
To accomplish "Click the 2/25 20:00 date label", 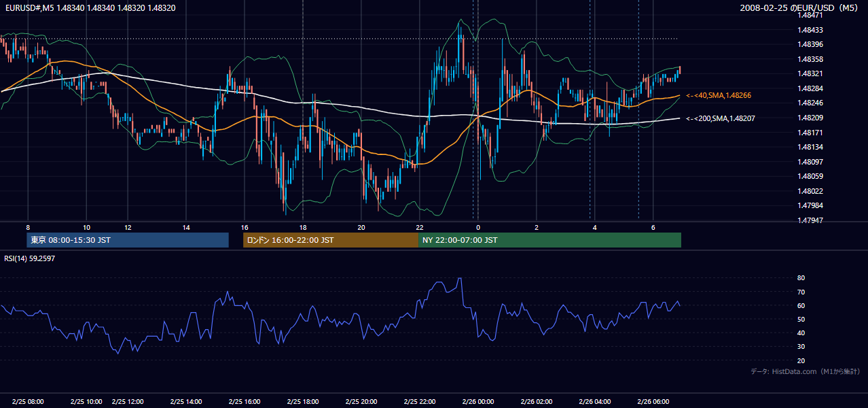I will pyautogui.click(x=361, y=401).
